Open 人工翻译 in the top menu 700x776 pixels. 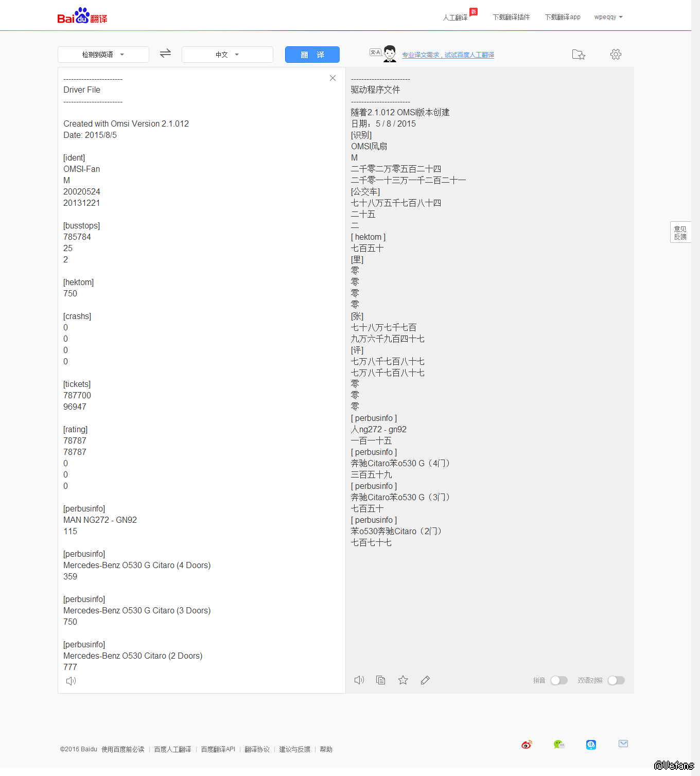point(456,17)
